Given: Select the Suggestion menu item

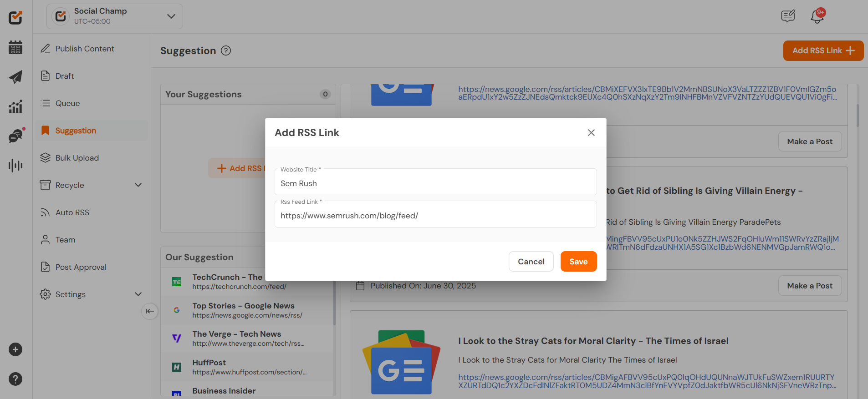Looking at the screenshot, I should [92, 131].
